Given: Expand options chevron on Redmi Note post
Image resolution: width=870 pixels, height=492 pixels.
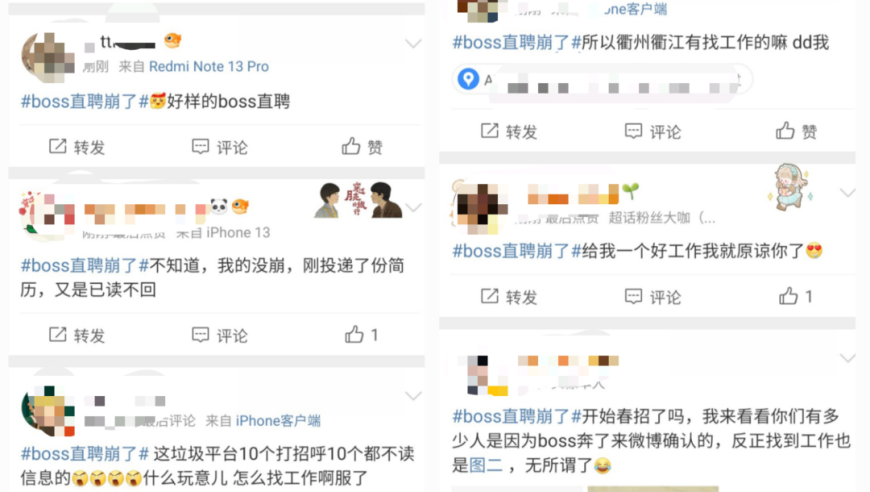Looking at the screenshot, I should (x=413, y=44).
